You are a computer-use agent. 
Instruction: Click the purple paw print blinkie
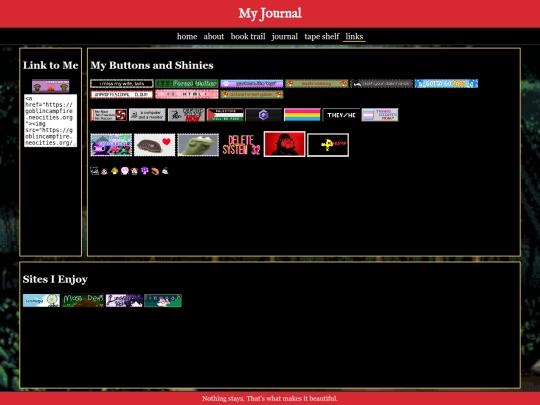point(252,84)
